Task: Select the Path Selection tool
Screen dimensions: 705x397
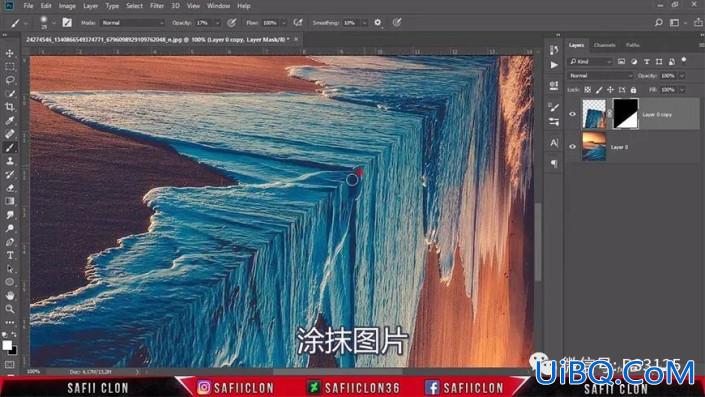Action: tap(9, 269)
